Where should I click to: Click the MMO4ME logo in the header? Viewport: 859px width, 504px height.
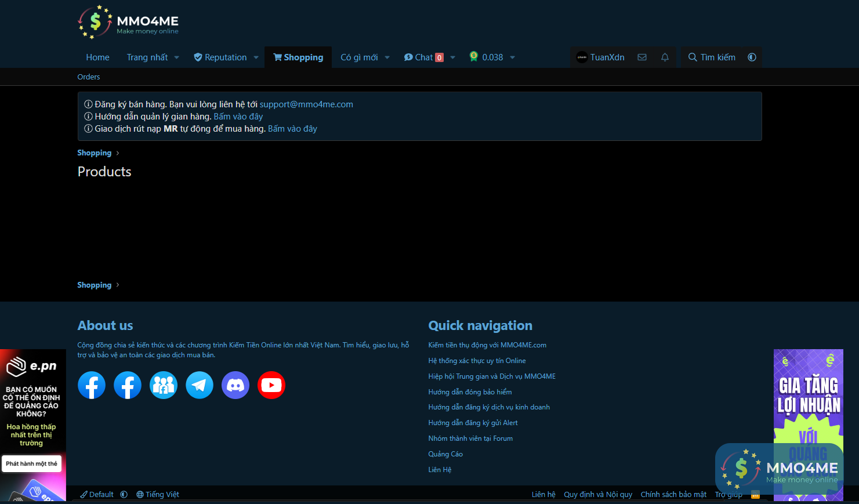[128, 23]
